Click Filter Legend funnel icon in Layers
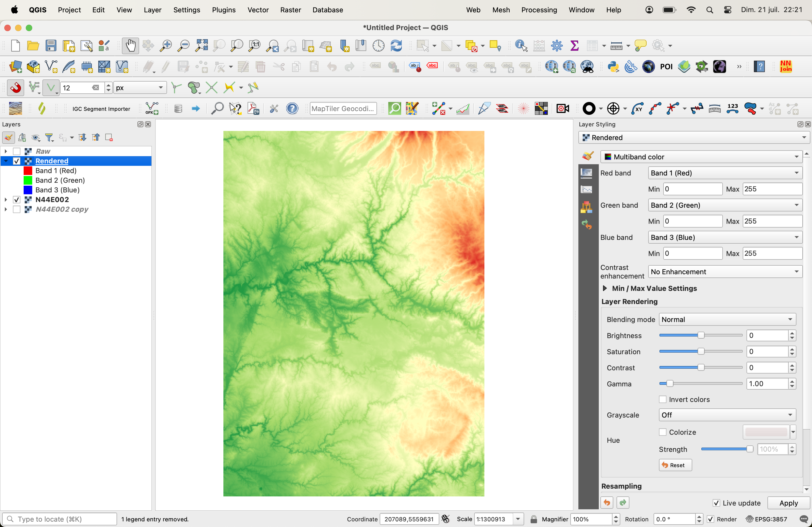The height and width of the screenshot is (527, 812). (49, 137)
